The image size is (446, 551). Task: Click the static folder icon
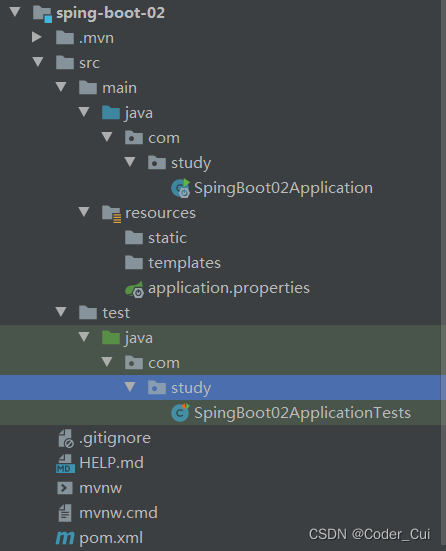[x=134, y=238]
